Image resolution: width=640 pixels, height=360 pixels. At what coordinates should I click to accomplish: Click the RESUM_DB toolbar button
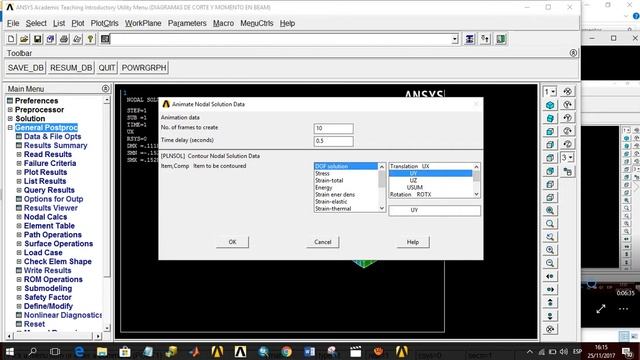[71, 68]
